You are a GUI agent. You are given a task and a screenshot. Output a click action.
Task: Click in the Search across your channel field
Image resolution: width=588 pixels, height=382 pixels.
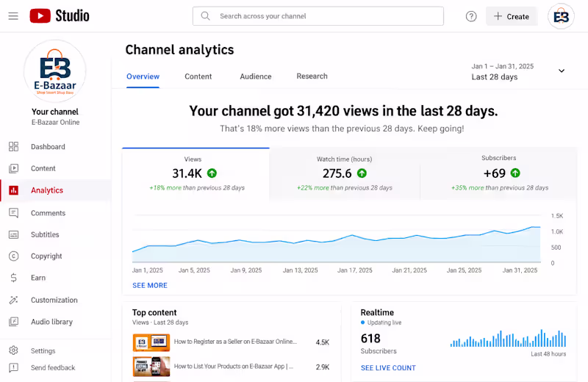318,16
